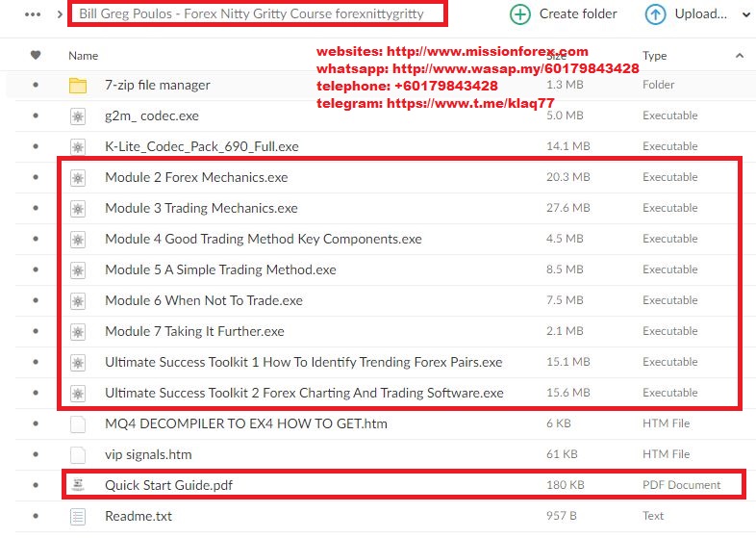
Task: Click the 20.3 MB size value
Action: (568, 177)
